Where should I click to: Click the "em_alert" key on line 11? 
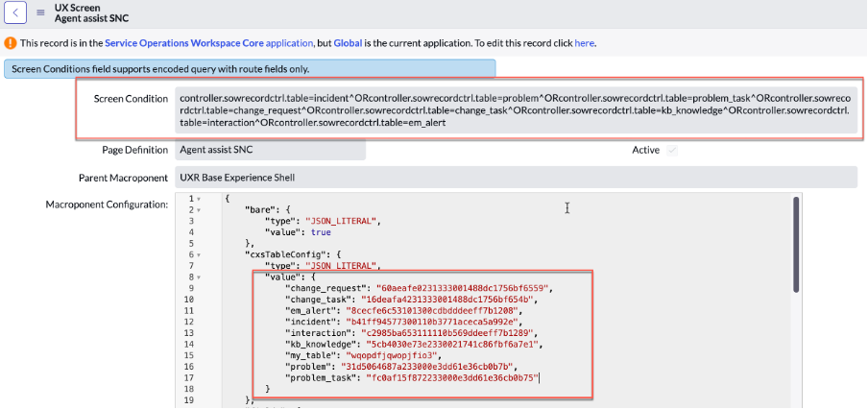313,310
